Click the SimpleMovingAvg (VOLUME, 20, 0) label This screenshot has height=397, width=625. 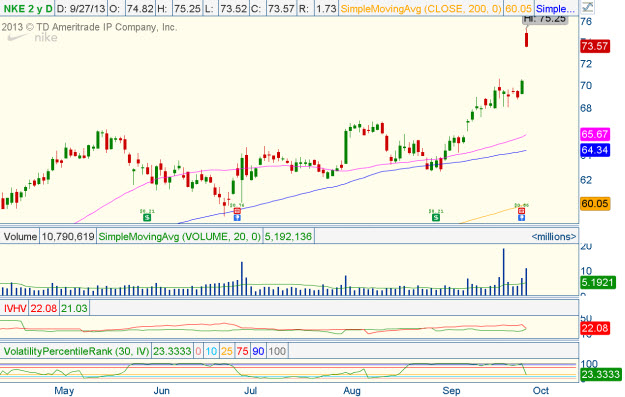pos(179,236)
